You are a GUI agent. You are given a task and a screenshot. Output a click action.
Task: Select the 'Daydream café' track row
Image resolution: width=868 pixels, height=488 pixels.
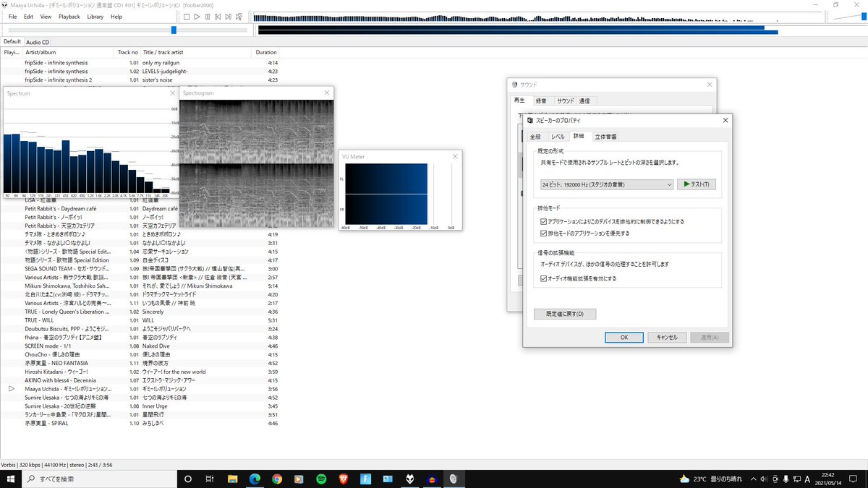[140, 208]
